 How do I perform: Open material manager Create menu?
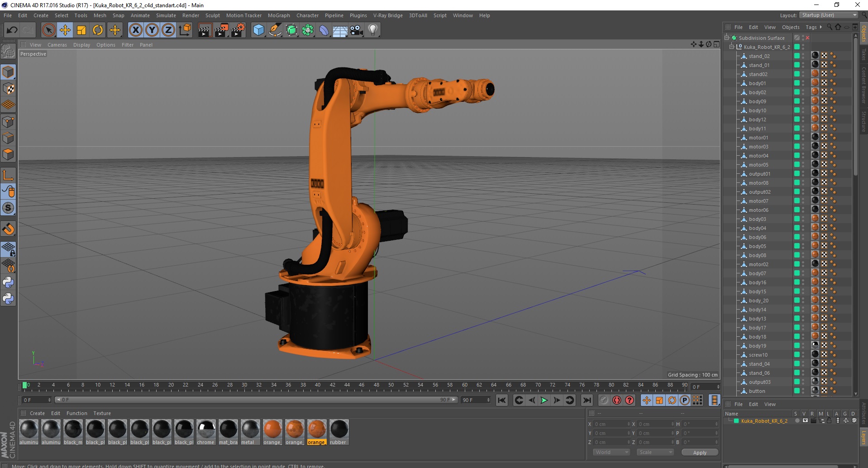[x=37, y=413]
